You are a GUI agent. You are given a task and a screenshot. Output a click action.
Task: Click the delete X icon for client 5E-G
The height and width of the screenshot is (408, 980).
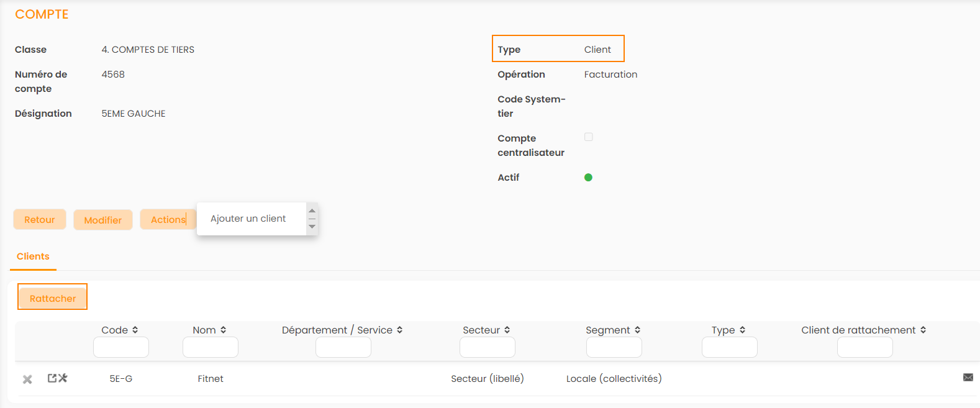27,379
